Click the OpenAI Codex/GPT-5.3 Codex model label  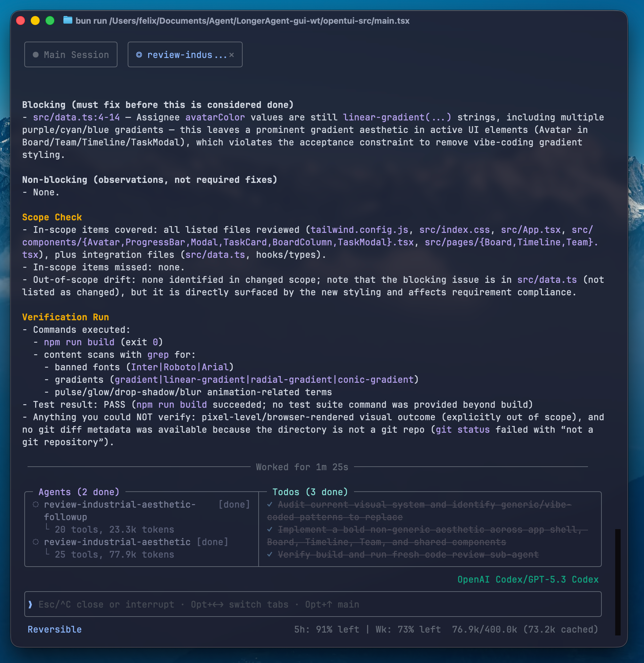528,579
